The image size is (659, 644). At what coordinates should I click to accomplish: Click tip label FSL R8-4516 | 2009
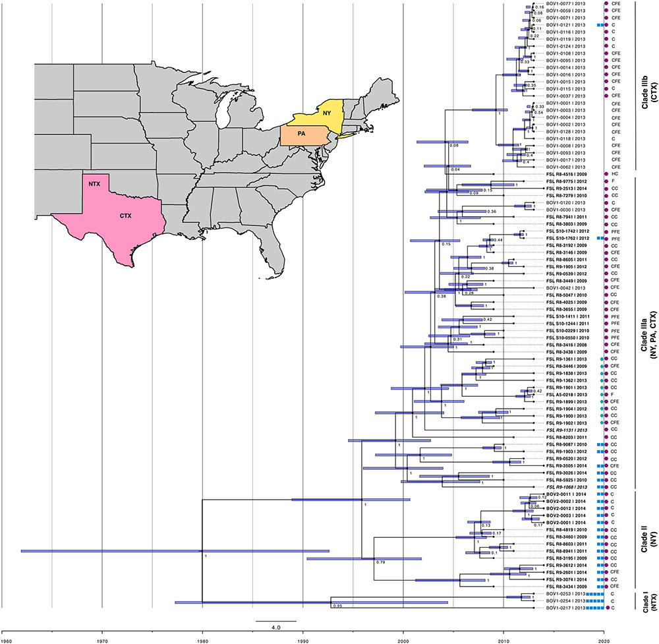565,174
